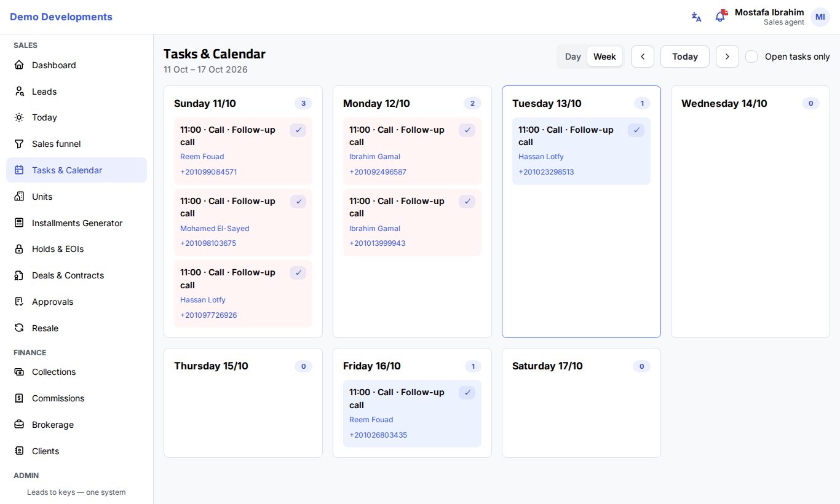Mark Mohamed El-Sayed's call task complete
The height and width of the screenshot is (504, 840).
coord(298,202)
